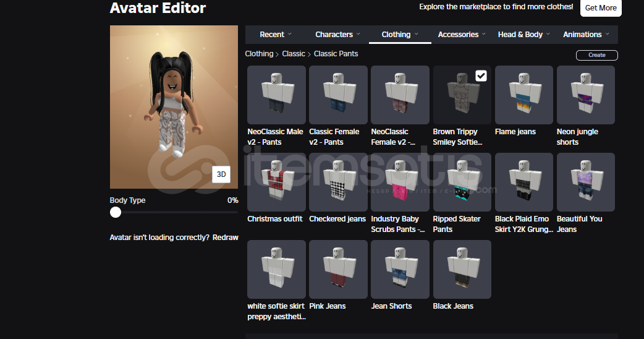Open the Head & Body tab
The width and height of the screenshot is (644, 339).
point(523,35)
